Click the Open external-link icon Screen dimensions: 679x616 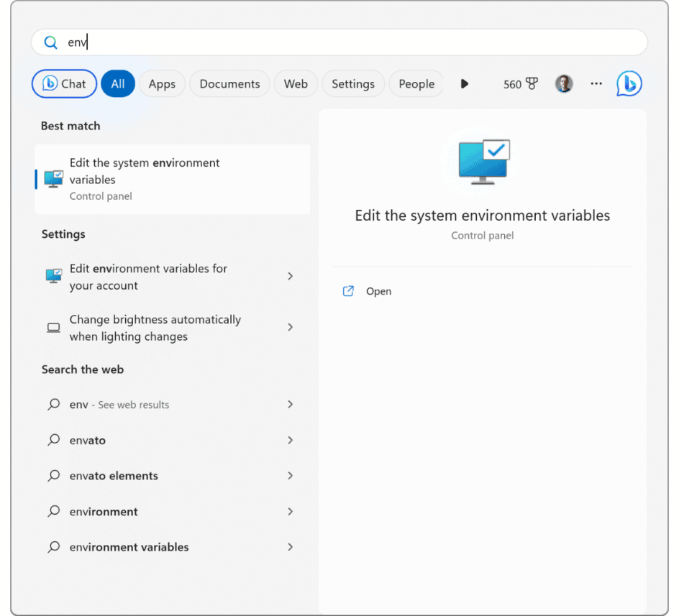pos(347,291)
